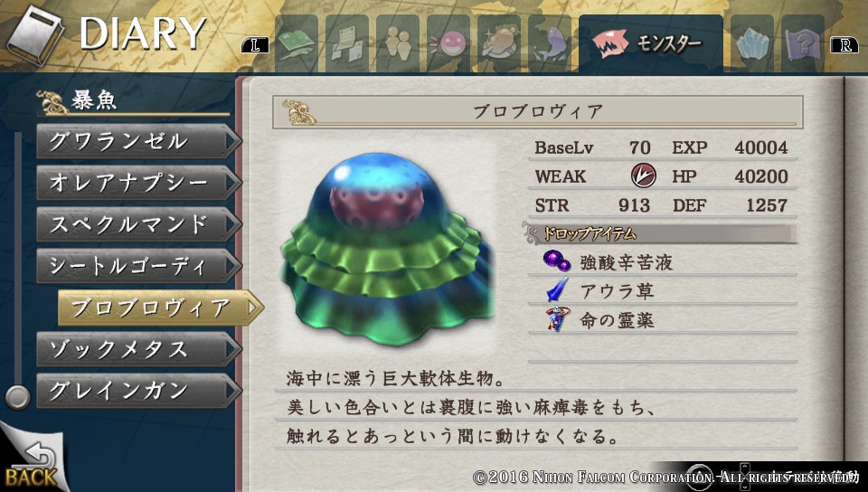Image resolution: width=868 pixels, height=492 pixels.
Task: Click the monster list scrollbar knob
Action: [x=18, y=397]
